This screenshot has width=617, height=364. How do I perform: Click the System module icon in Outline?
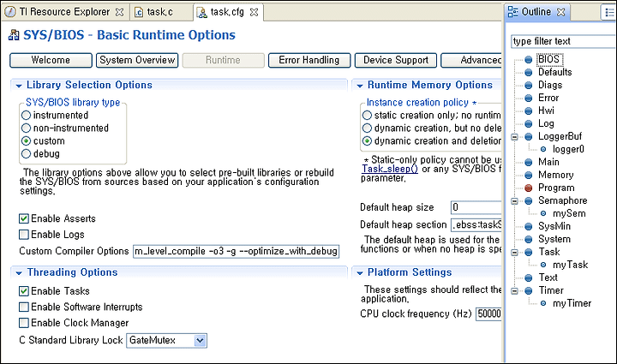[x=529, y=240]
